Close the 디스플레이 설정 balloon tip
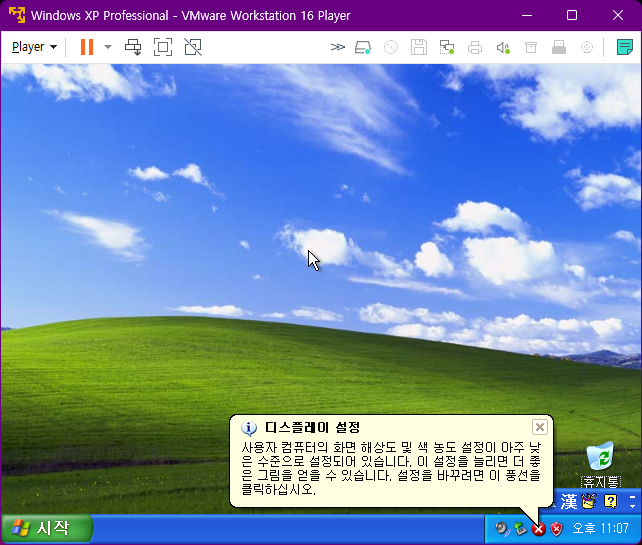Screen dimensions: 642x545 [540, 427]
